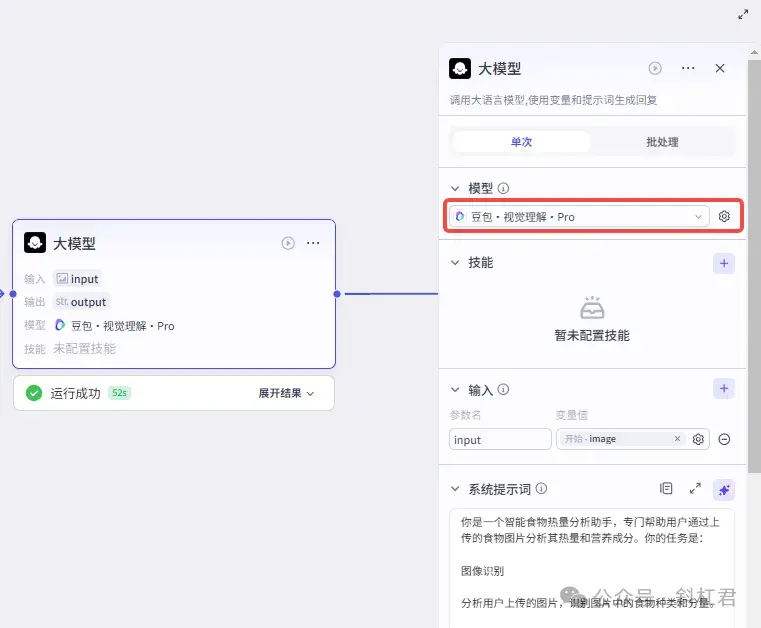Click the green success check icon

point(34,393)
